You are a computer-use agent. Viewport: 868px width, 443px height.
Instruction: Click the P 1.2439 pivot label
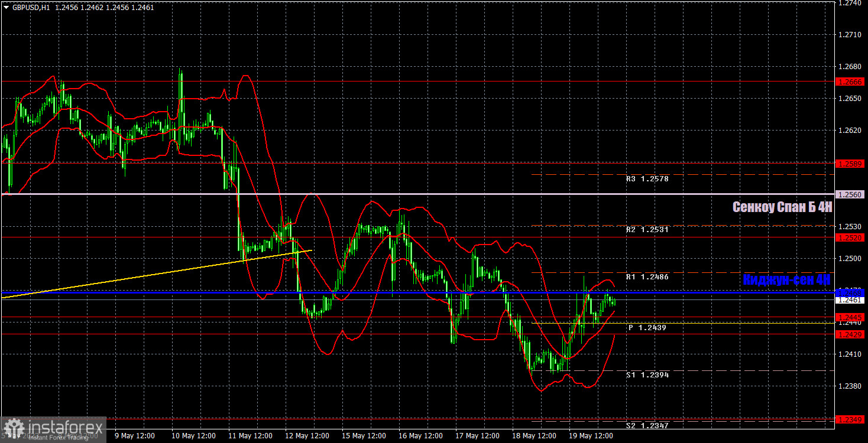(x=647, y=327)
